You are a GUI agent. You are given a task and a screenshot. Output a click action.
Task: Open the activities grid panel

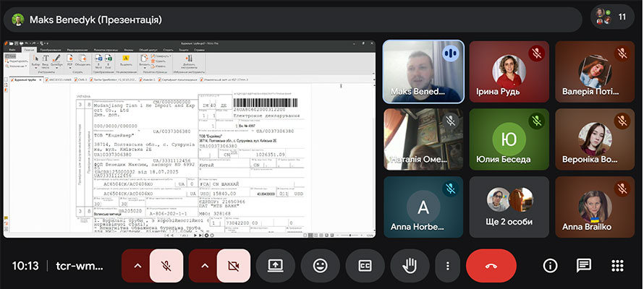(x=617, y=266)
